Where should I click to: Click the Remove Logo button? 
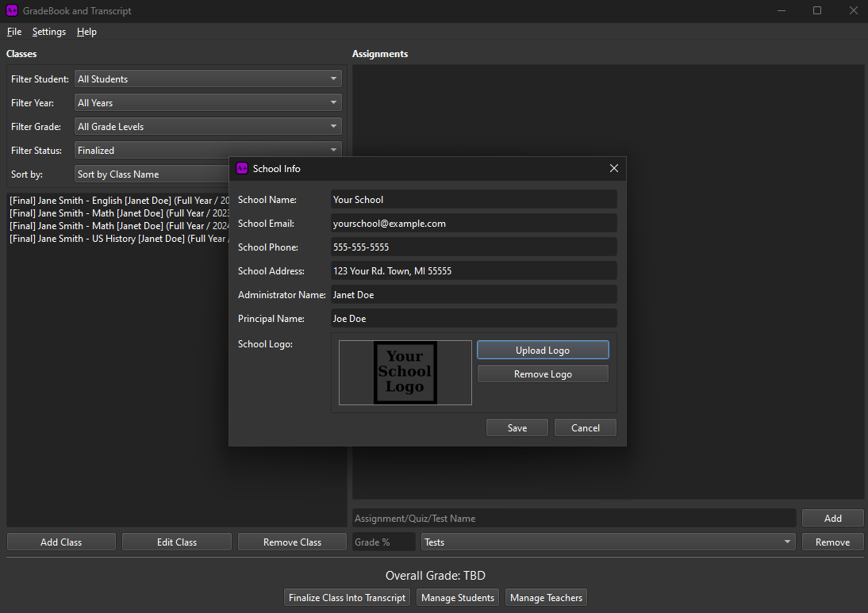coord(543,374)
